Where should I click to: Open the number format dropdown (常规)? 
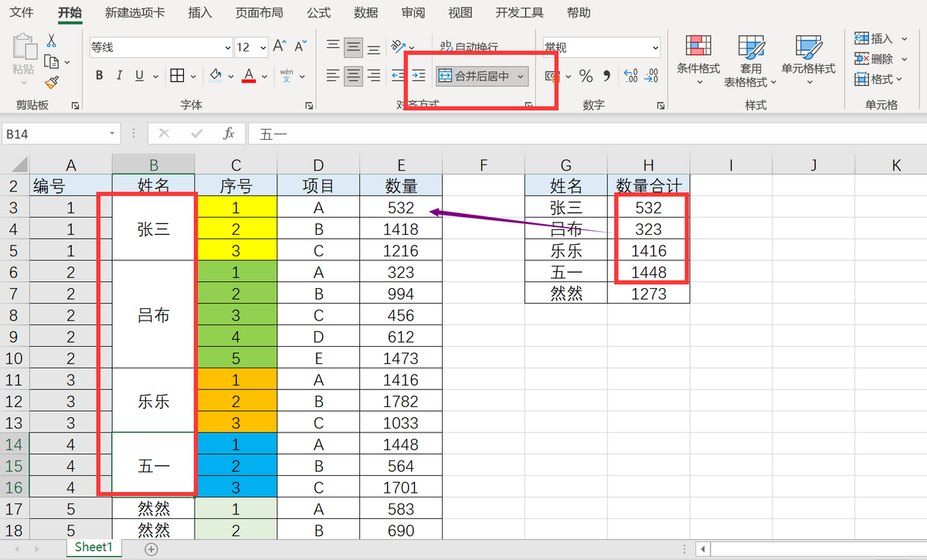[x=655, y=48]
